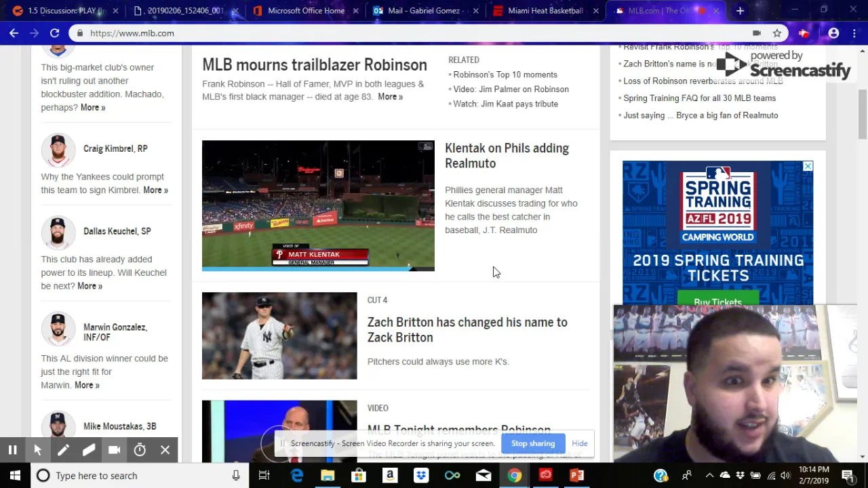Open PowerPoint from the taskbar

click(577, 476)
